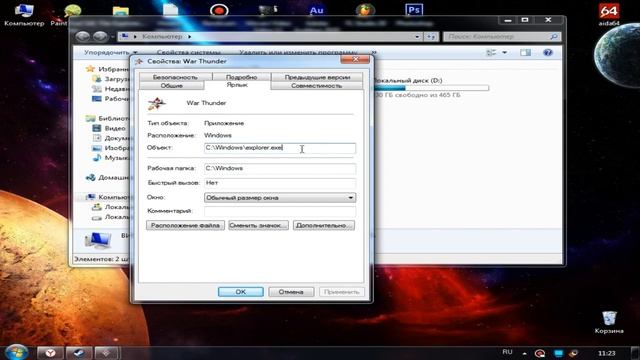Screen dimensions: 640x360
Task: Click the RU language indicator
Action: tap(507, 352)
